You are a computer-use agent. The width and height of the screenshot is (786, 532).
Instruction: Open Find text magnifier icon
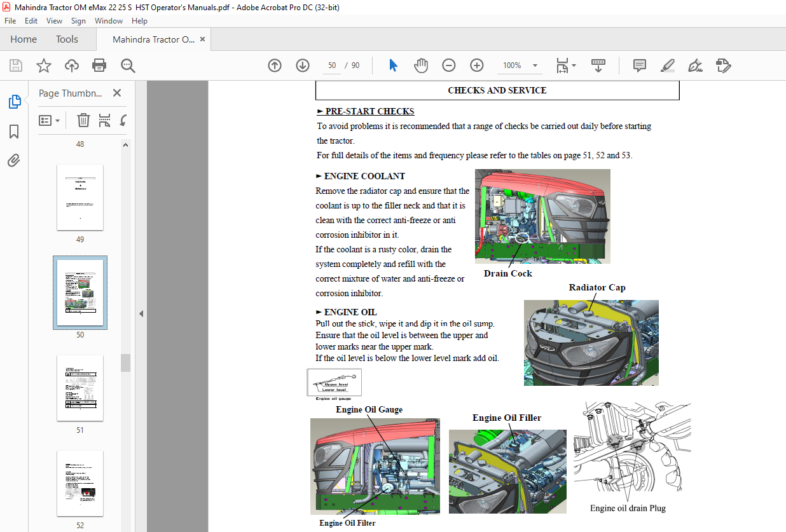pos(128,65)
